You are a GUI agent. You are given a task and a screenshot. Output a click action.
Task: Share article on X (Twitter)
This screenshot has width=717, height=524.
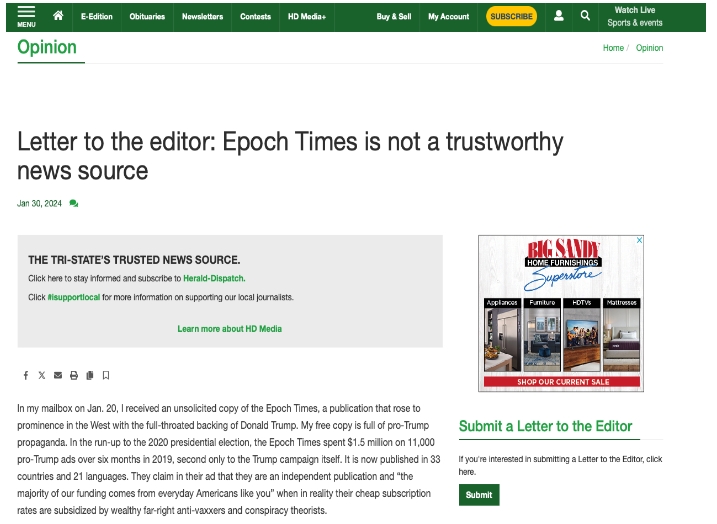[42, 375]
